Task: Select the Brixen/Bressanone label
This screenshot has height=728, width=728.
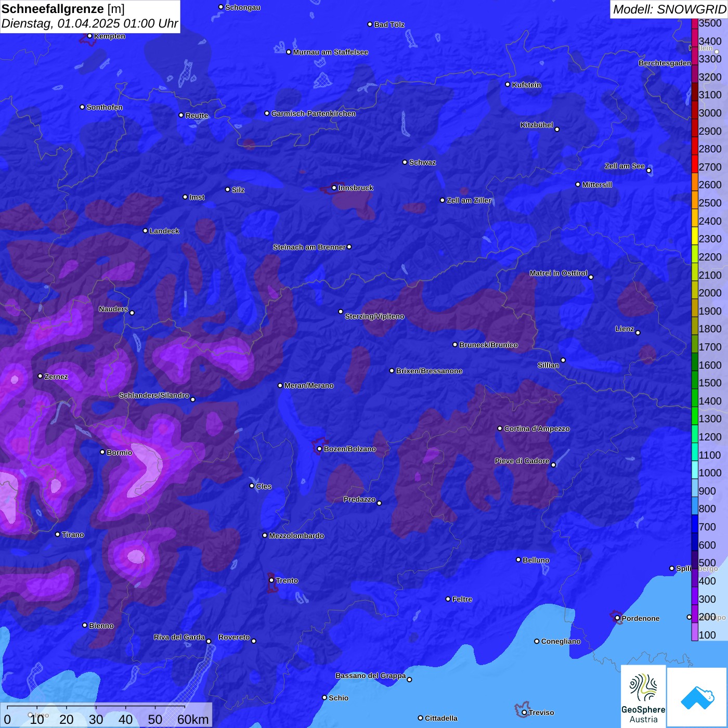Action: click(429, 371)
